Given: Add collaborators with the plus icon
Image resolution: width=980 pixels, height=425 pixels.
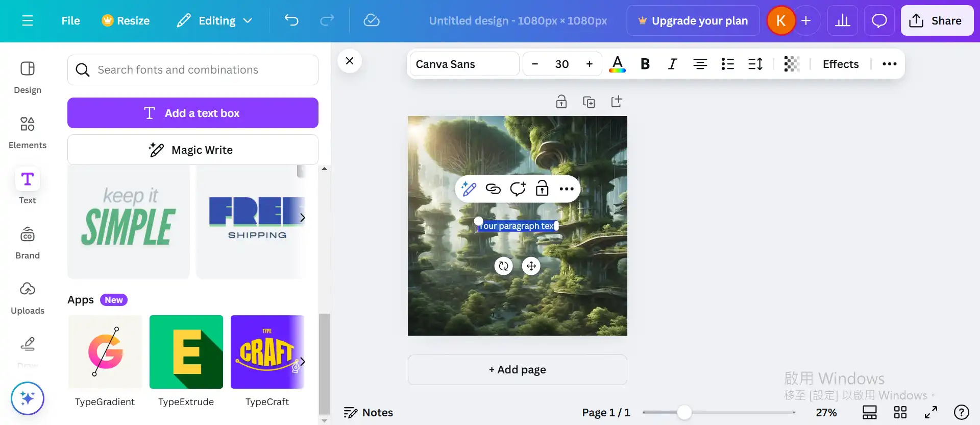Looking at the screenshot, I should [806, 20].
